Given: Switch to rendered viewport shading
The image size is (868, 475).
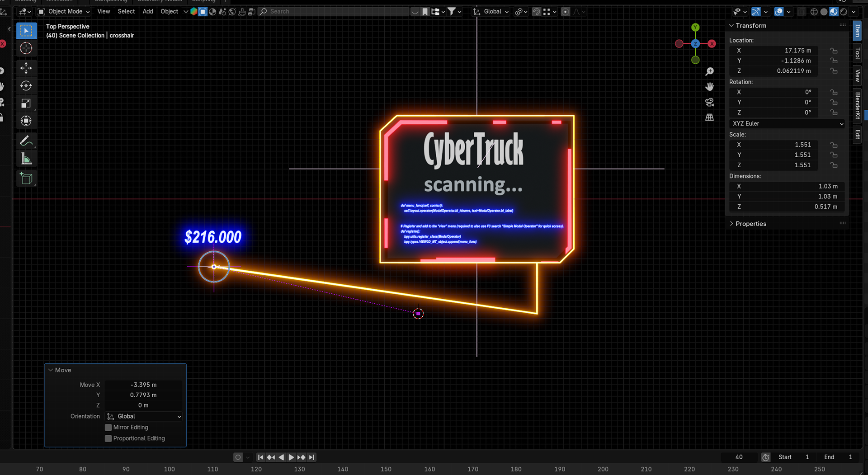Looking at the screenshot, I should tap(844, 12).
